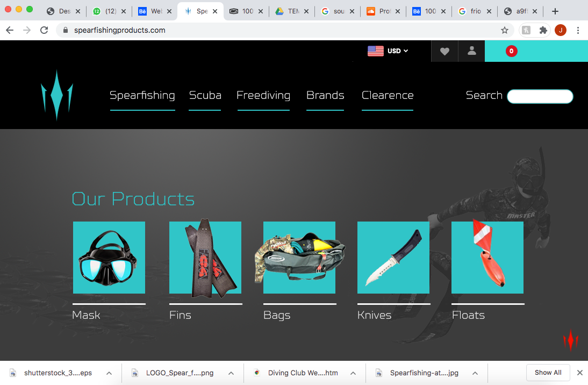Expand options for the shutterstock eps download

click(109, 373)
